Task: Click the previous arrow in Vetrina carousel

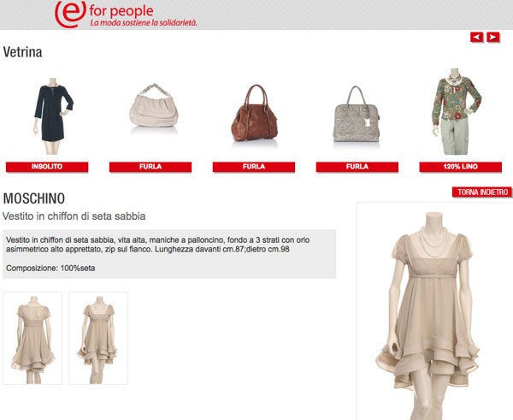Action: point(477,37)
